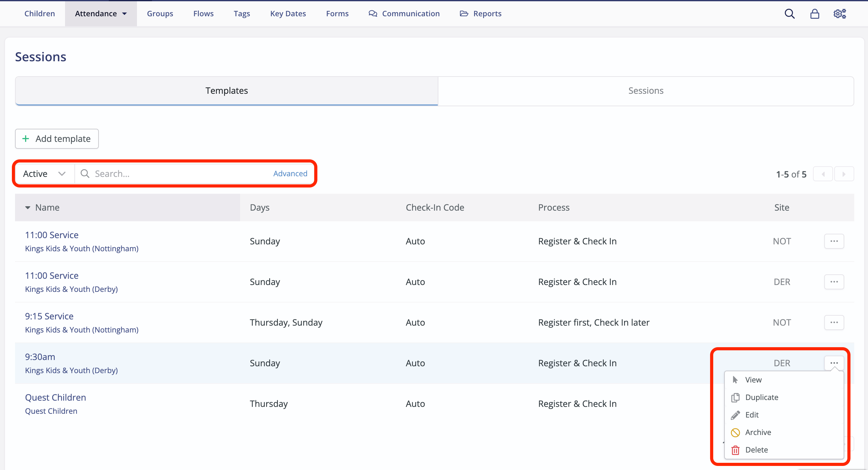The height and width of the screenshot is (470, 868).
Task: Go to next page arrow
Action: click(843, 174)
